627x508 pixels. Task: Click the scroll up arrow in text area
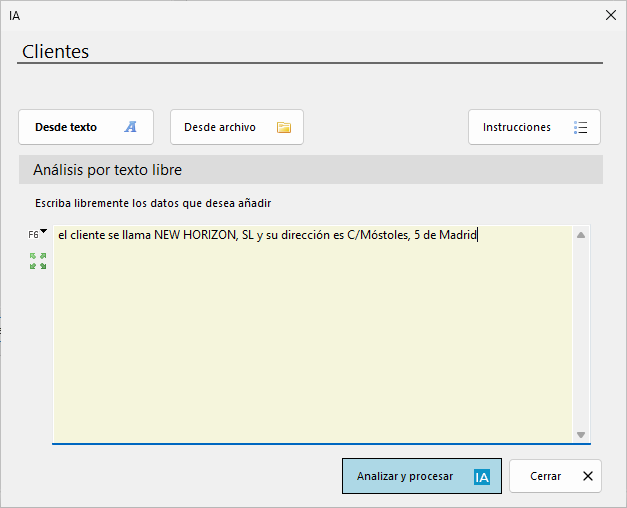click(581, 235)
